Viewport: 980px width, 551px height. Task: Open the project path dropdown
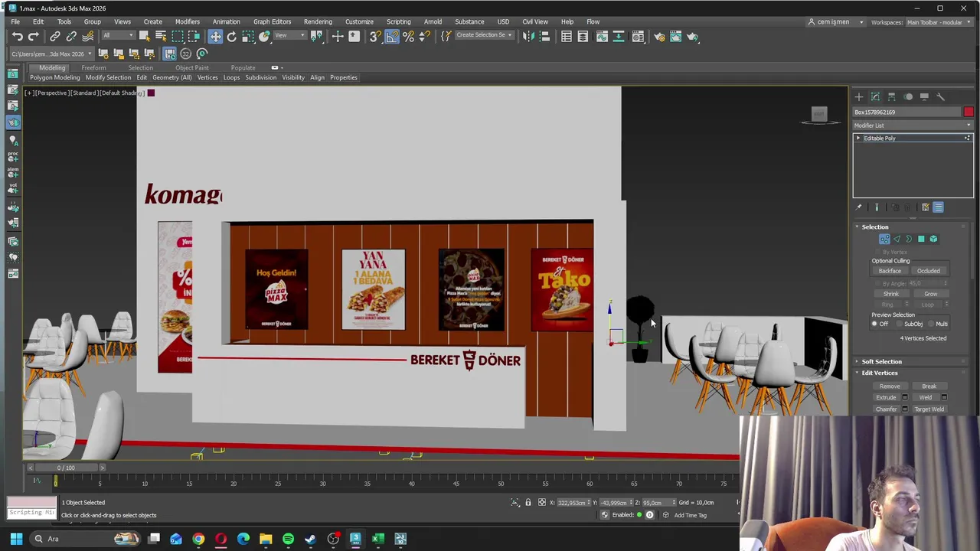tap(51, 54)
